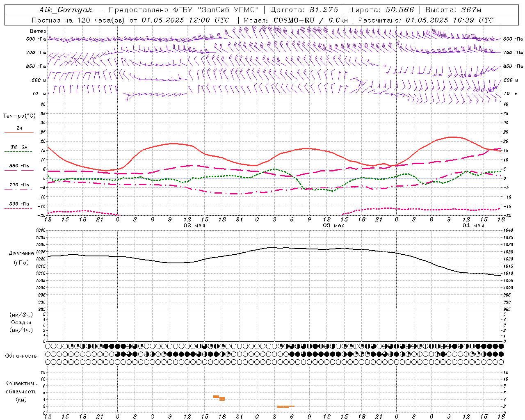Click the Td 2м dew point legend entry
The height and width of the screenshot is (420, 525).
(19, 147)
